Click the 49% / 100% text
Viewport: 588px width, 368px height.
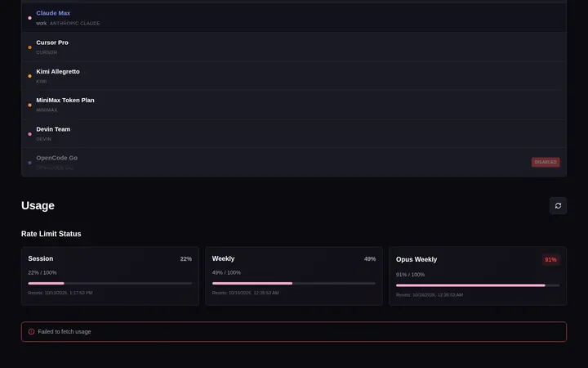click(x=226, y=272)
